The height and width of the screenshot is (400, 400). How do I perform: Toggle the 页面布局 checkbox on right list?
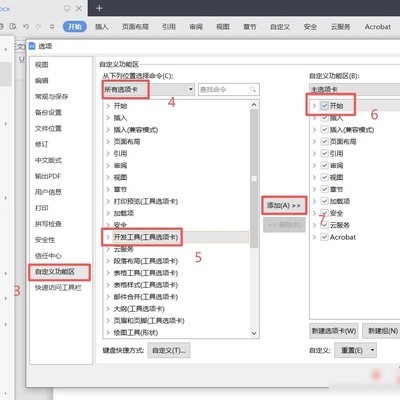tap(324, 142)
